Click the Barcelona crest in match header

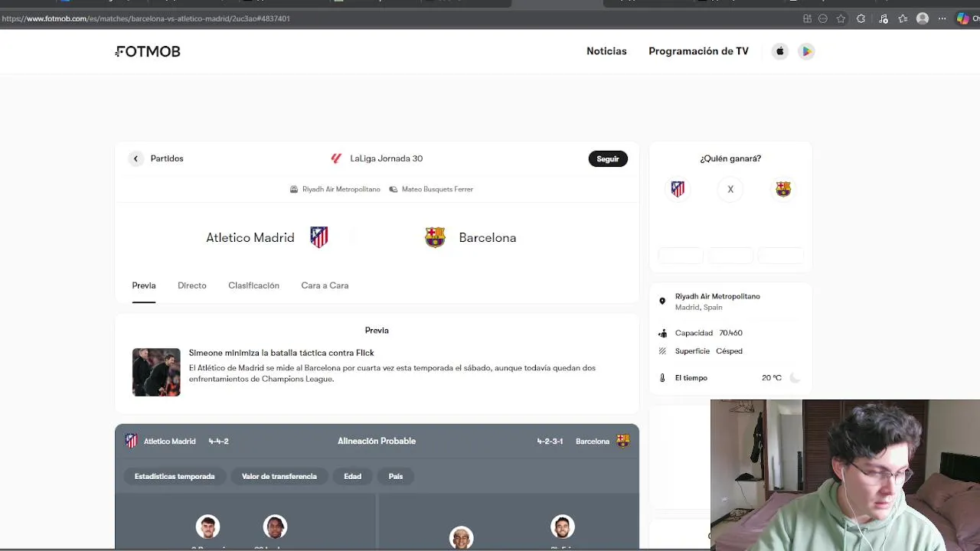(435, 237)
